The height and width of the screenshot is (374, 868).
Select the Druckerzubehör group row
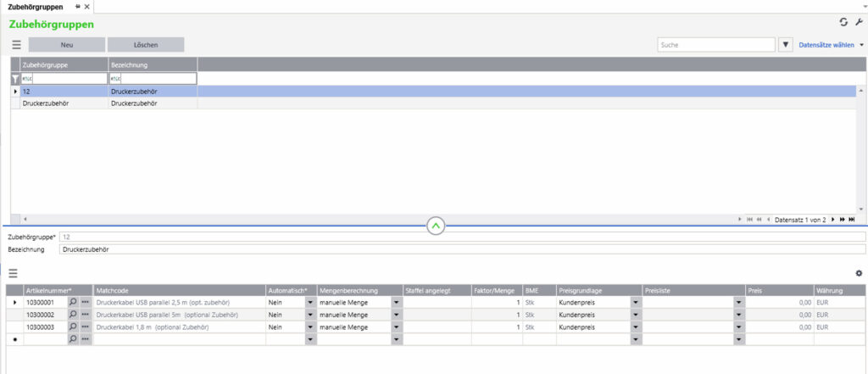[x=433, y=103]
